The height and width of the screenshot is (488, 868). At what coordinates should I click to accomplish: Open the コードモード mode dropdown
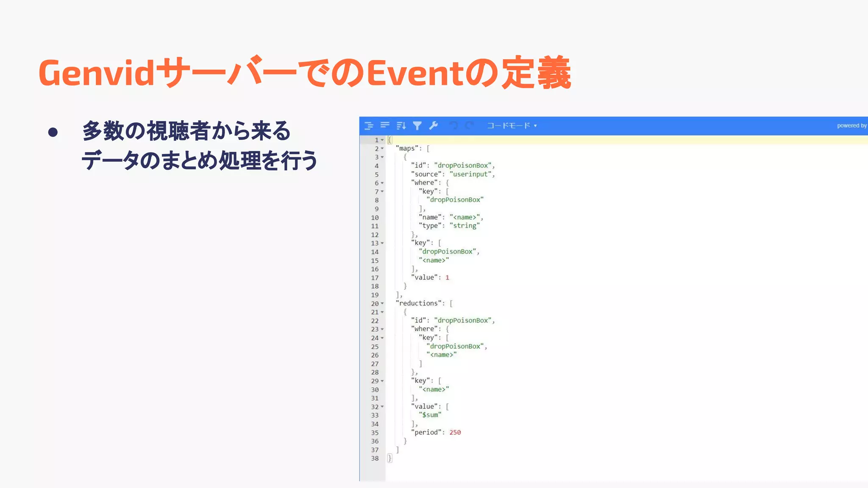pyautogui.click(x=512, y=125)
